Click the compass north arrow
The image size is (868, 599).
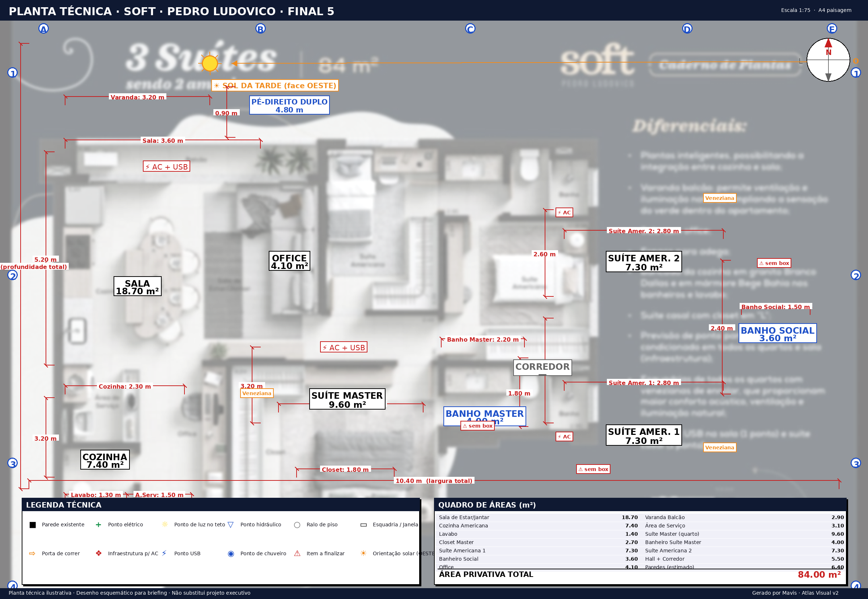(828, 43)
